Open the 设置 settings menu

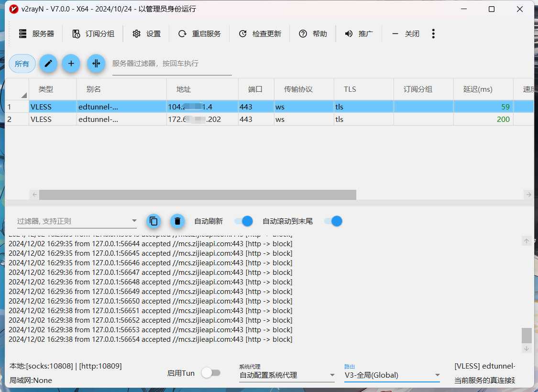[x=146, y=33]
